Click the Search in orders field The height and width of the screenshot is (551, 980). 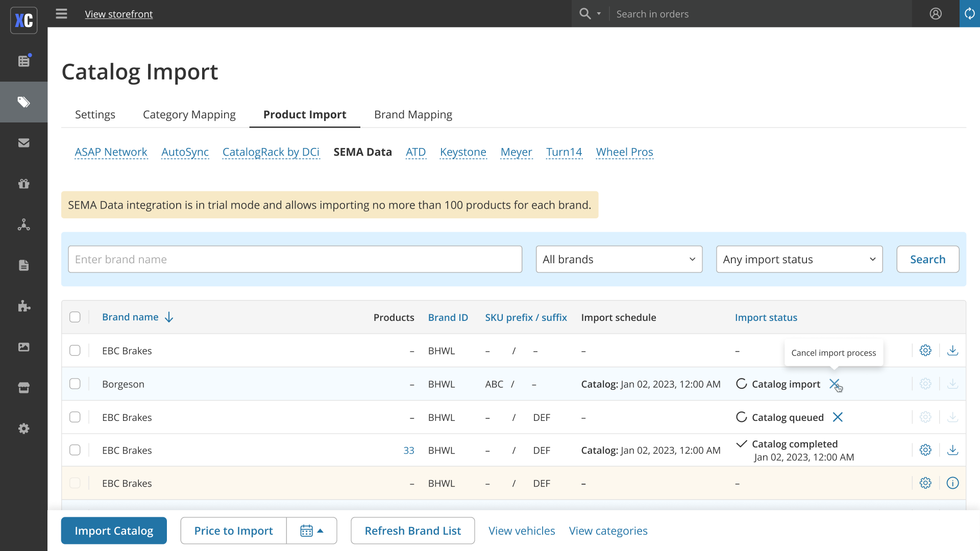pos(761,14)
